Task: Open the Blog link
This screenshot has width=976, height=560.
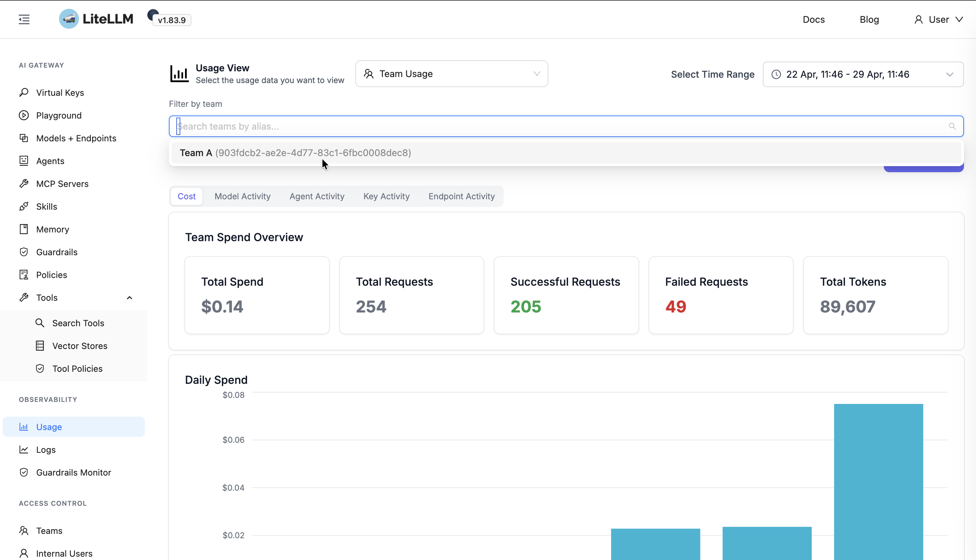Action: point(869,20)
